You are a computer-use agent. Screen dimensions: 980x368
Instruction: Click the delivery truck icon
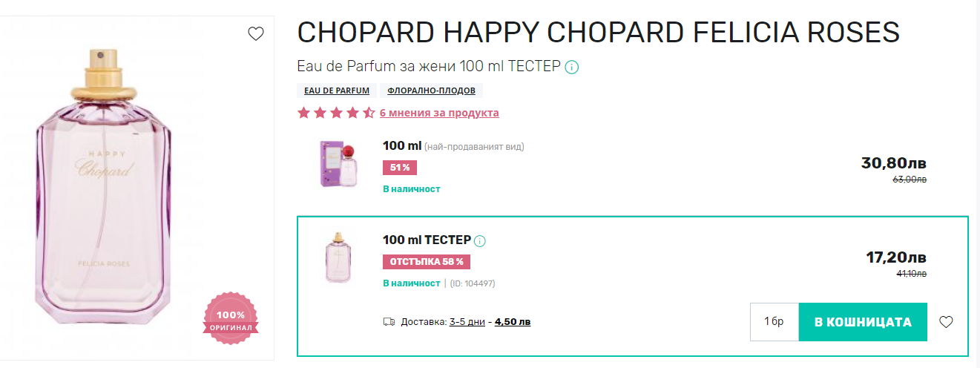[389, 322]
